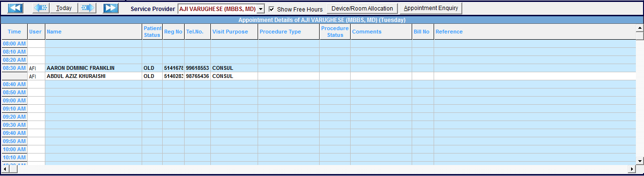644x176 pixels.
Task: Click the Today button
Action: tap(64, 8)
